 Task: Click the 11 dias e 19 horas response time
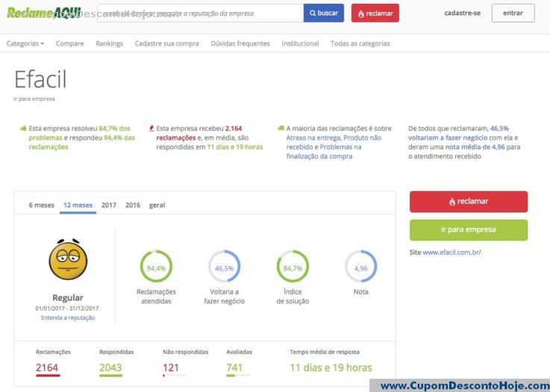coord(331,367)
